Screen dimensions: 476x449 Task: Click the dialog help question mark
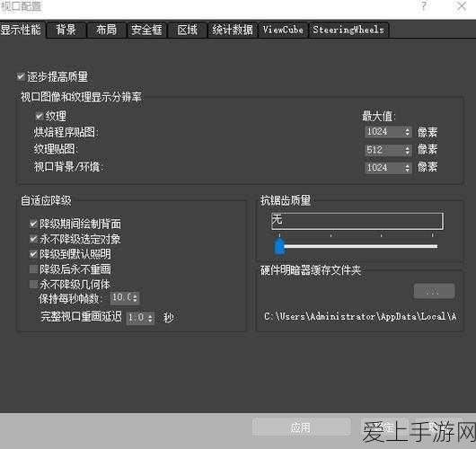click(424, 6)
